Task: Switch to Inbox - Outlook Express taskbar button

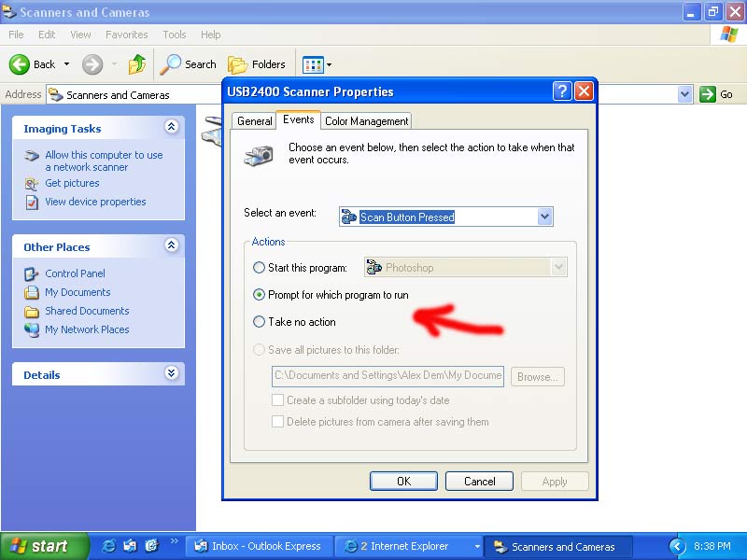Action: [259, 546]
